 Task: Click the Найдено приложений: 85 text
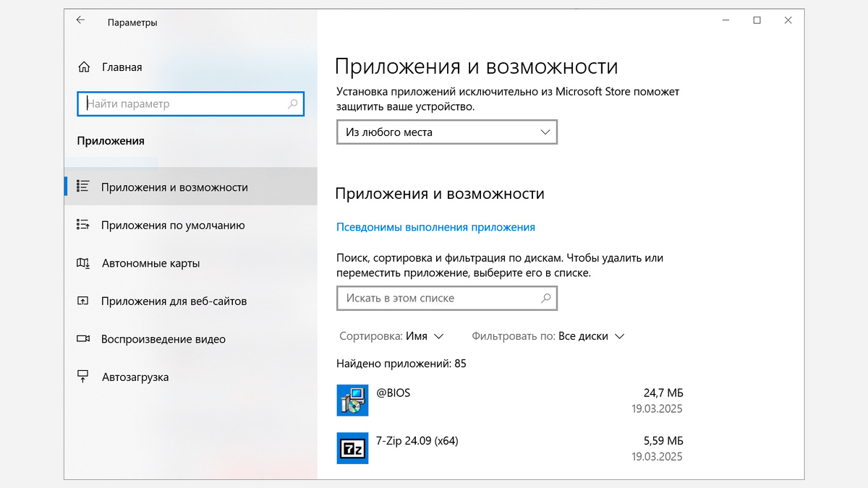(x=401, y=364)
